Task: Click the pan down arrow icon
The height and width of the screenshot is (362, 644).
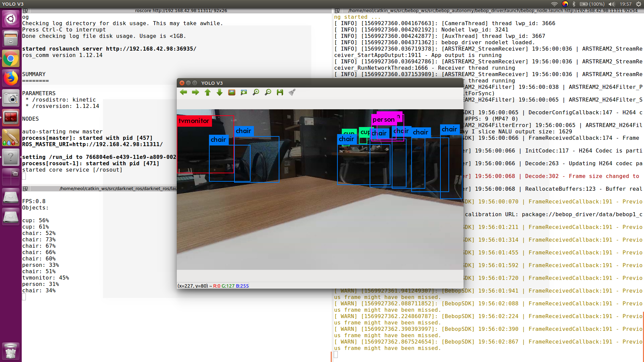Action: 219,92
